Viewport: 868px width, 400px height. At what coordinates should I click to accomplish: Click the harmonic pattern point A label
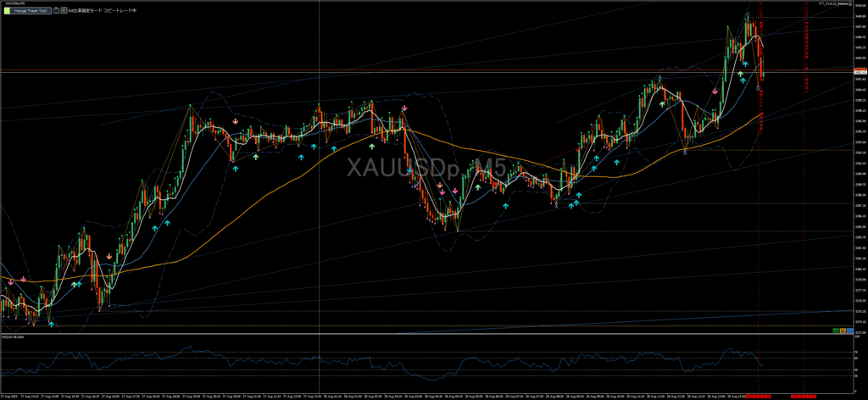click(659, 77)
